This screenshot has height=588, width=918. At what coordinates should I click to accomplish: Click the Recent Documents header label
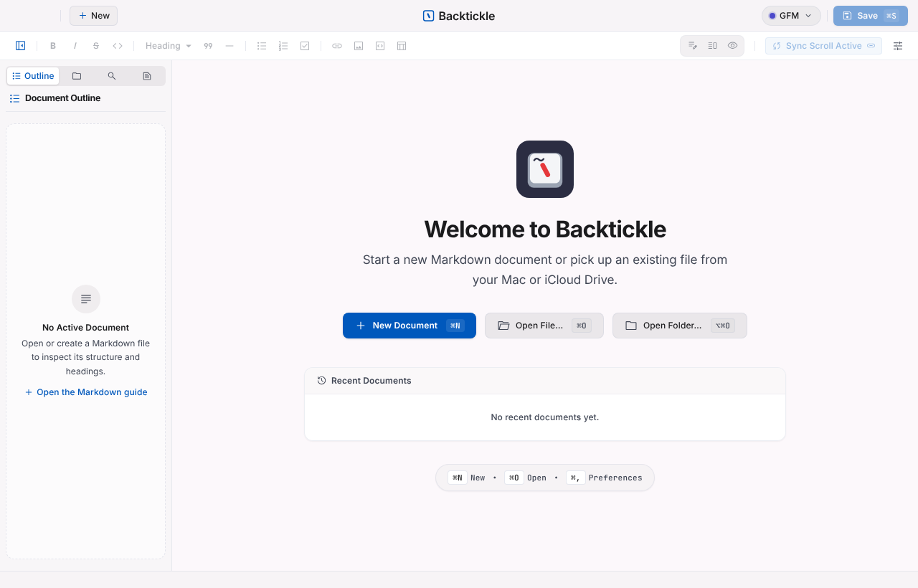(x=372, y=381)
